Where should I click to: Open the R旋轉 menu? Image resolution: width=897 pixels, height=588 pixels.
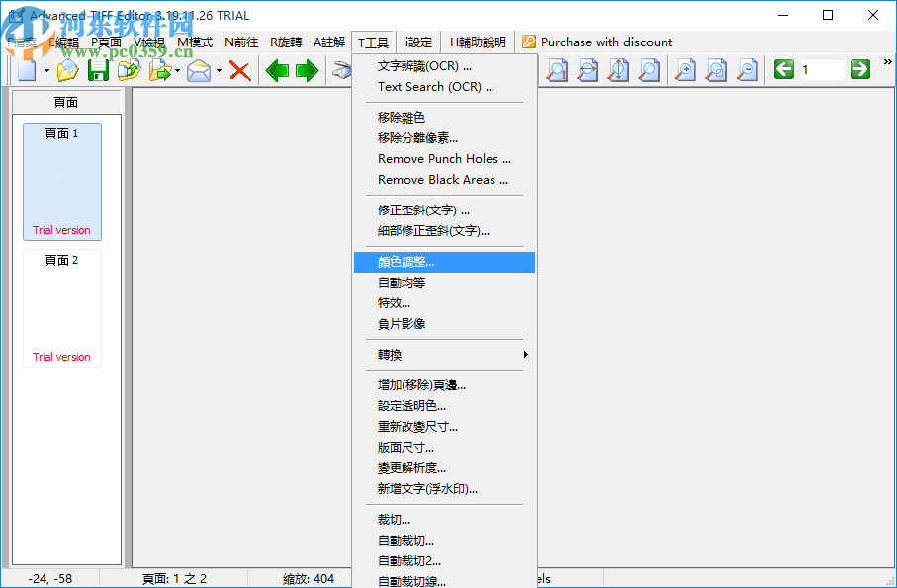284,42
